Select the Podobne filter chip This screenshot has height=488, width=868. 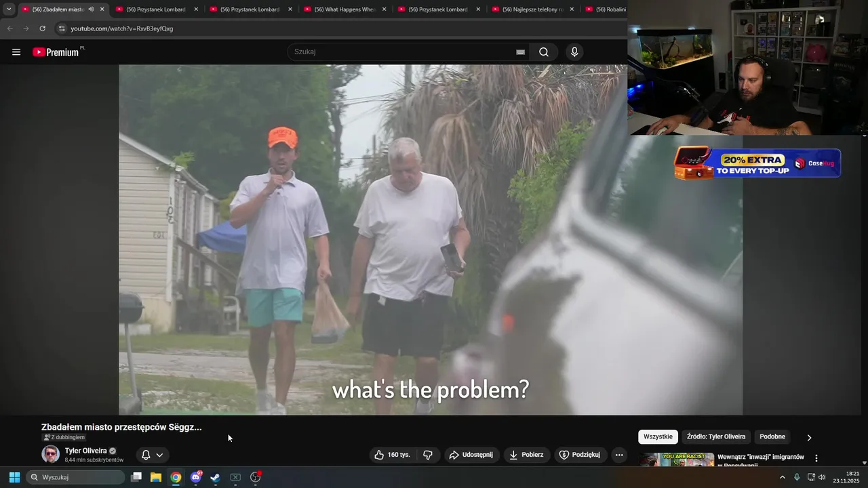point(772,436)
